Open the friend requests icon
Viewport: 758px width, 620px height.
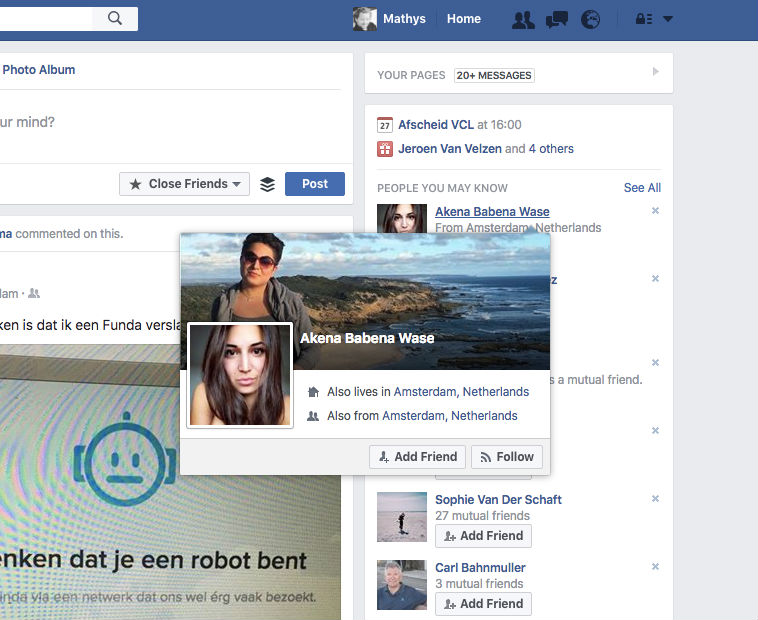point(522,19)
